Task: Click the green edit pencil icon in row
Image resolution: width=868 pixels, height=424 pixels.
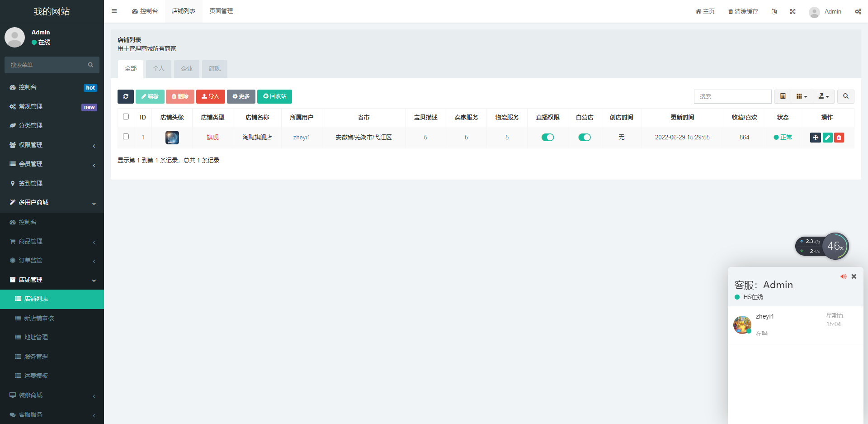Action: (x=827, y=138)
